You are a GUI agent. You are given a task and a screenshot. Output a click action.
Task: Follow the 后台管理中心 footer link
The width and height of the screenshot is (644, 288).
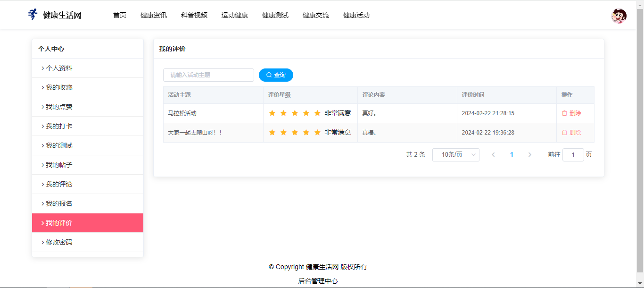(318, 281)
